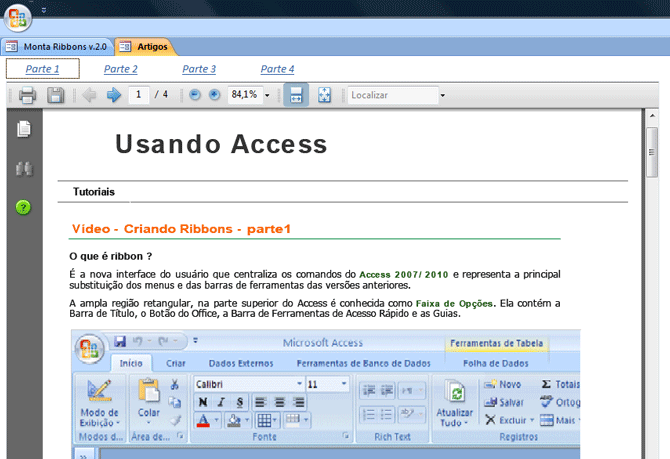The width and height of the screenshot is (670, 459).
Task: Open the Parte 2 link
Action: (121, 69)
